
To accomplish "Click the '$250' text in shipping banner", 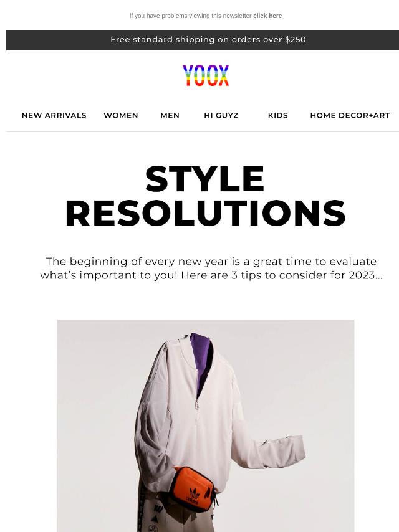I will (296, 40).
